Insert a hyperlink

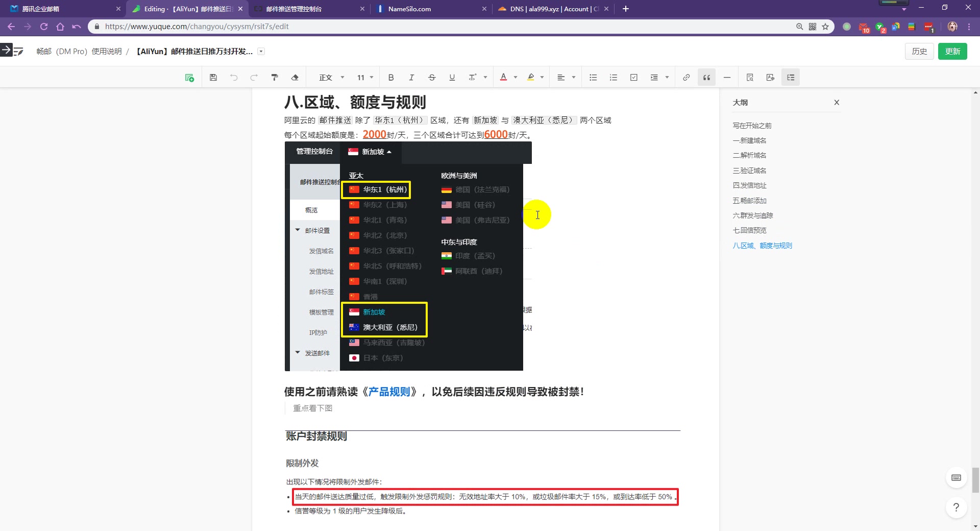(687, 78)
